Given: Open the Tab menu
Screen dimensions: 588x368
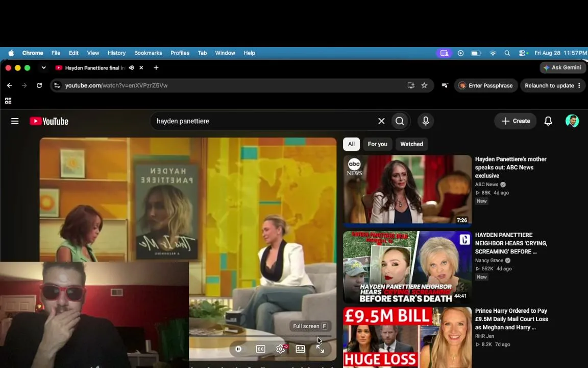Looking at the screenshot, I should point(203,53).
